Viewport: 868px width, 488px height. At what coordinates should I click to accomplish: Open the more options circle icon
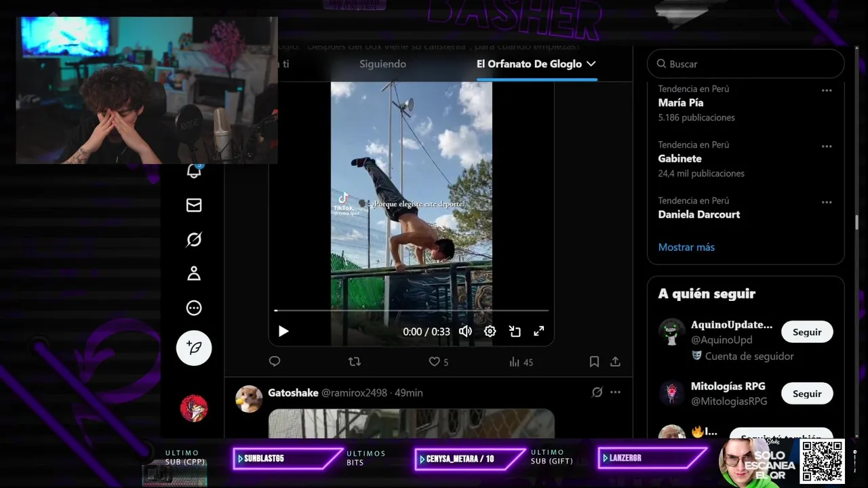click(x=194, y=308)
